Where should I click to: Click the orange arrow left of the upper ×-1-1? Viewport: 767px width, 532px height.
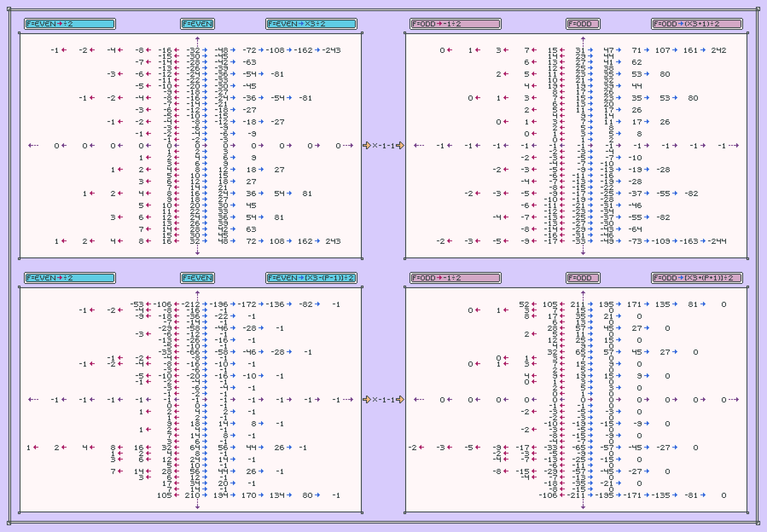point(366,145)
